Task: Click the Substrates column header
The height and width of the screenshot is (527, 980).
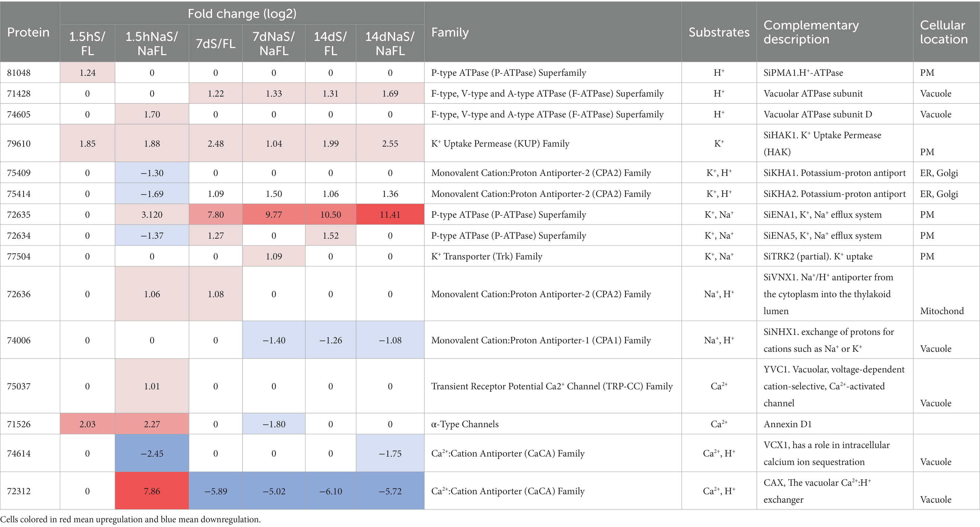Action: (x=719, y=32)
